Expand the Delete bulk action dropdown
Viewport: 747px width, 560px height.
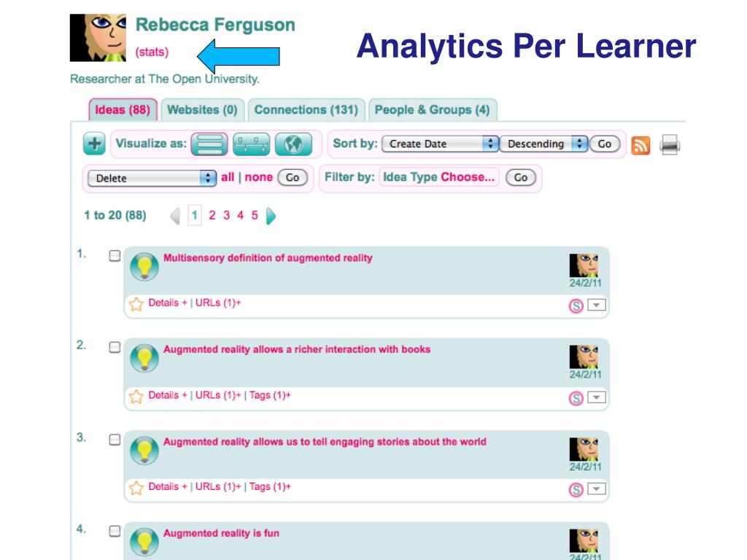pos(152,178)
